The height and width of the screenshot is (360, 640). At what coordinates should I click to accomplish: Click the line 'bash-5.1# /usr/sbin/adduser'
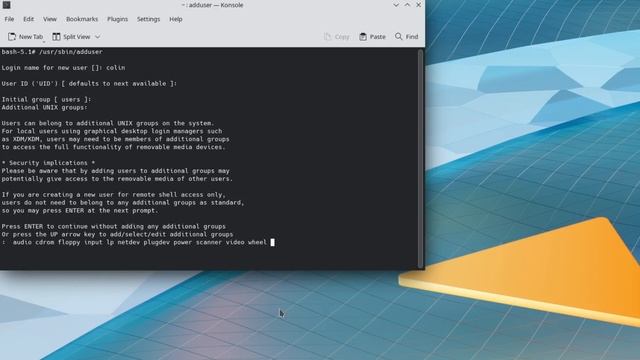(x=52, y=52)
